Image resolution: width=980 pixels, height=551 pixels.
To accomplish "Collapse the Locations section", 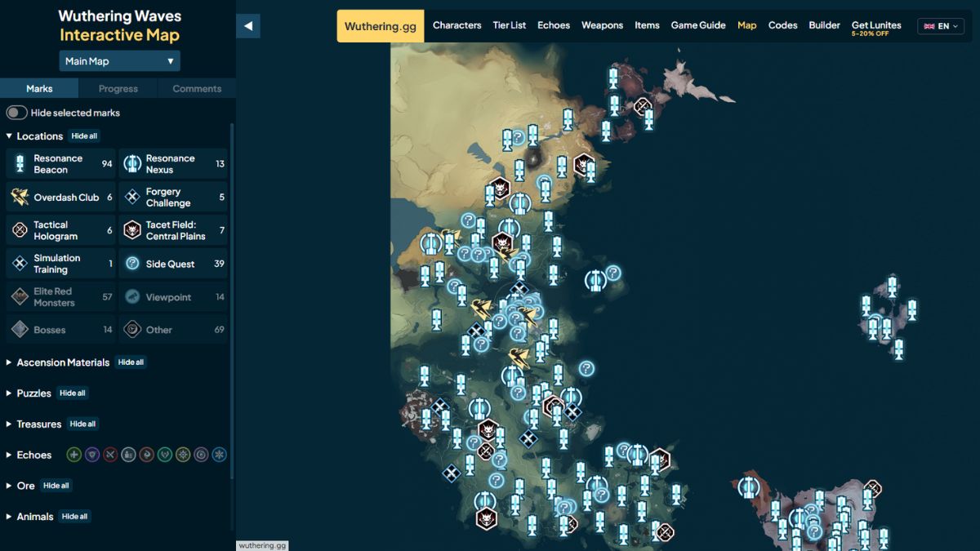I will click(34, 136).
